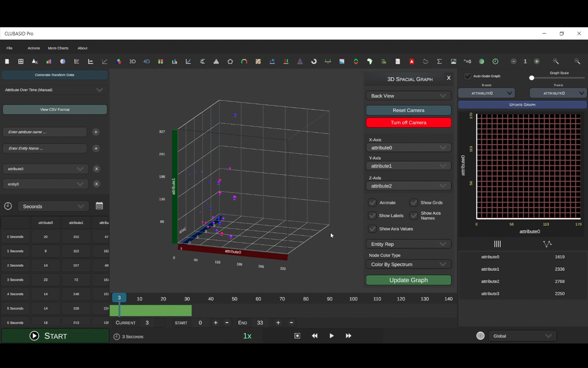Toggle the Animate checkbox
Viewport: 588px width, 368px height.
(x=373, y=202)
